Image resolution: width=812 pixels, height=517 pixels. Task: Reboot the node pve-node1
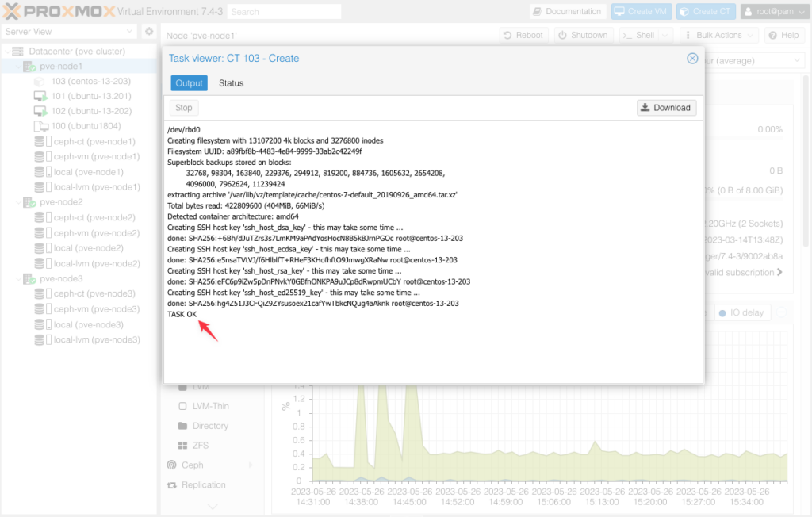tap(523, 35)
